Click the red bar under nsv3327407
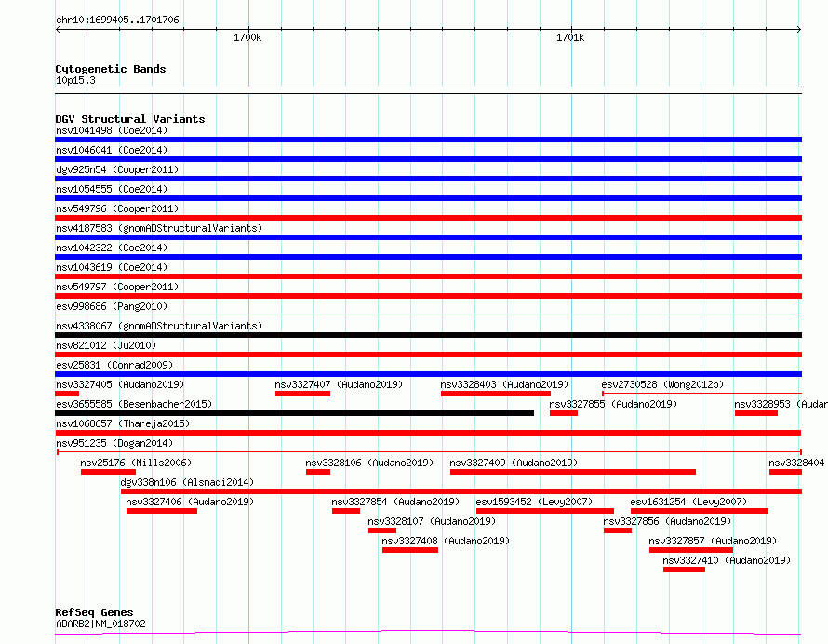Image resolution: width=828 pixels, height=644 pixels. pyautogui.click(x=302, y=394)
